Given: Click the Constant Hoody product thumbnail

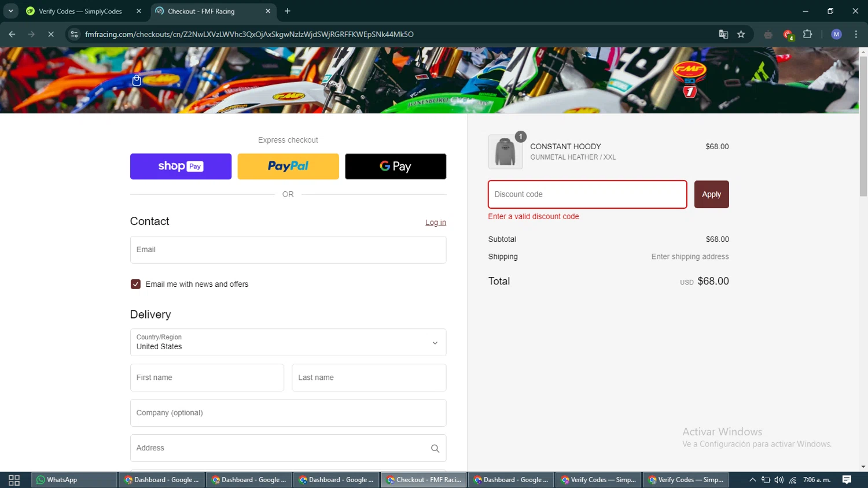Looking at the screenshot, I should point(505,151).
